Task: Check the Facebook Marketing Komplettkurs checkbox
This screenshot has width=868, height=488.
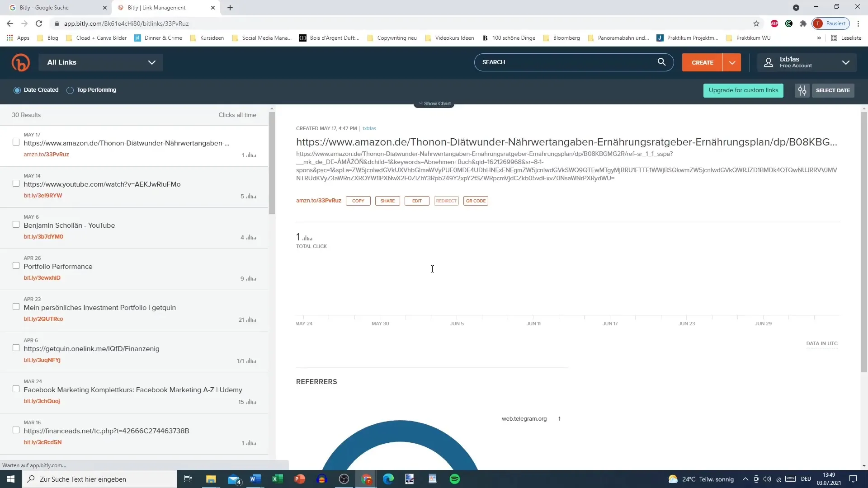Action: tap(16, 389)
